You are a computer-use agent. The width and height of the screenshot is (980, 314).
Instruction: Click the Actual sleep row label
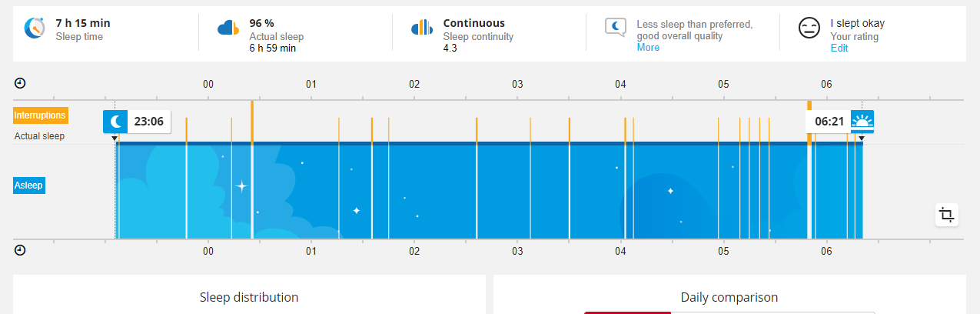(x=40, y=136)
